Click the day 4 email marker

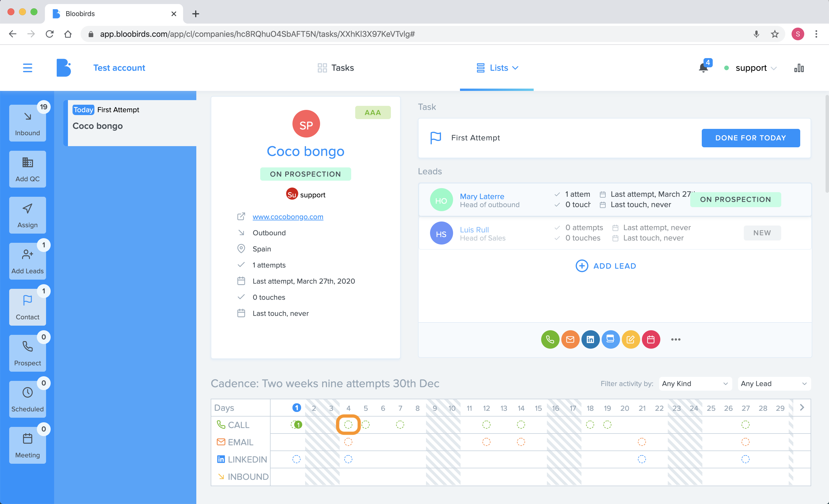pos(348,442)
